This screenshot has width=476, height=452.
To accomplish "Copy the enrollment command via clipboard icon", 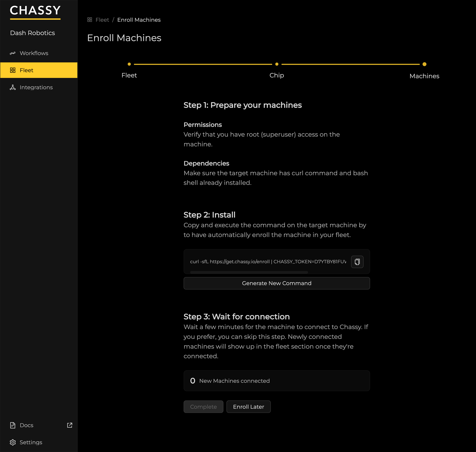I will coord(357,262).
